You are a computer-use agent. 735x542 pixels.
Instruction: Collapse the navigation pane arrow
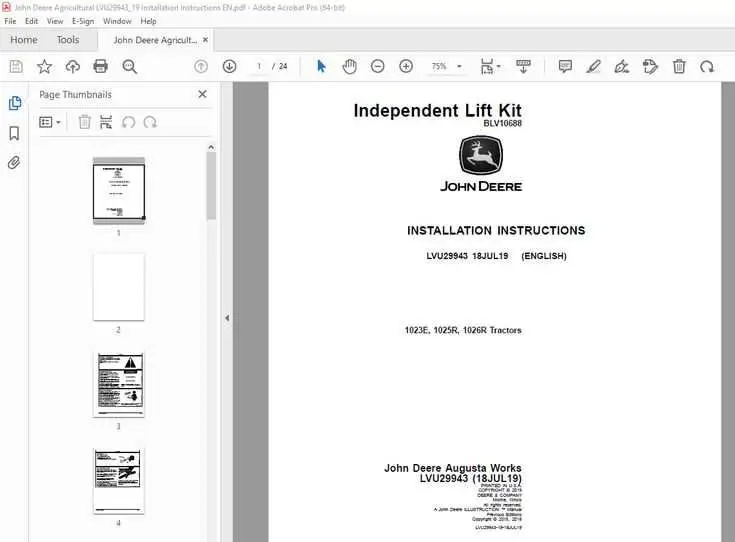point(227,318)
